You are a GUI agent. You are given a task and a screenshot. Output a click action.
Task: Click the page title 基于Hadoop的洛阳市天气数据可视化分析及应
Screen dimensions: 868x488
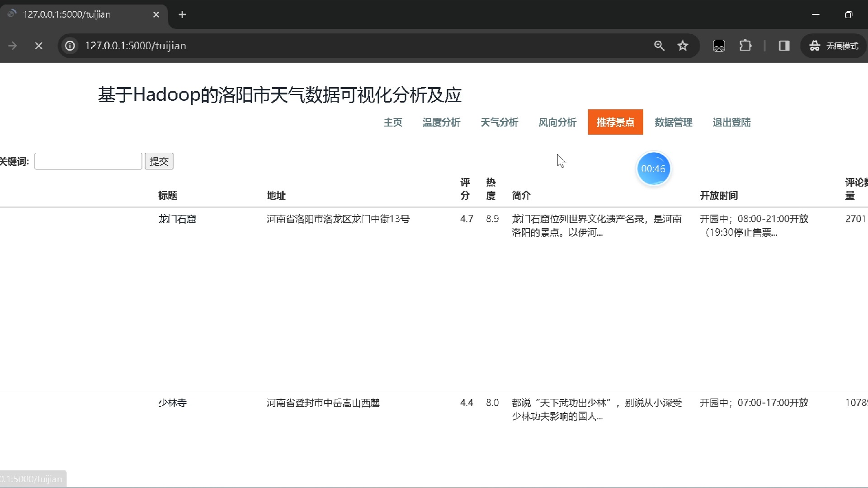tap(280, 95)
